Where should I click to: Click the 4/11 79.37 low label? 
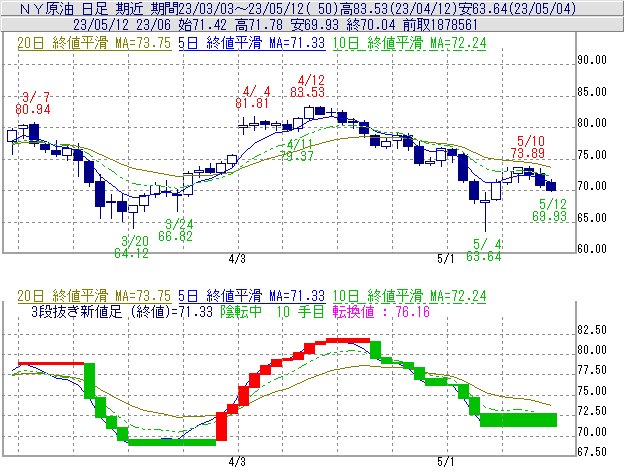click(x=297, y=150)
